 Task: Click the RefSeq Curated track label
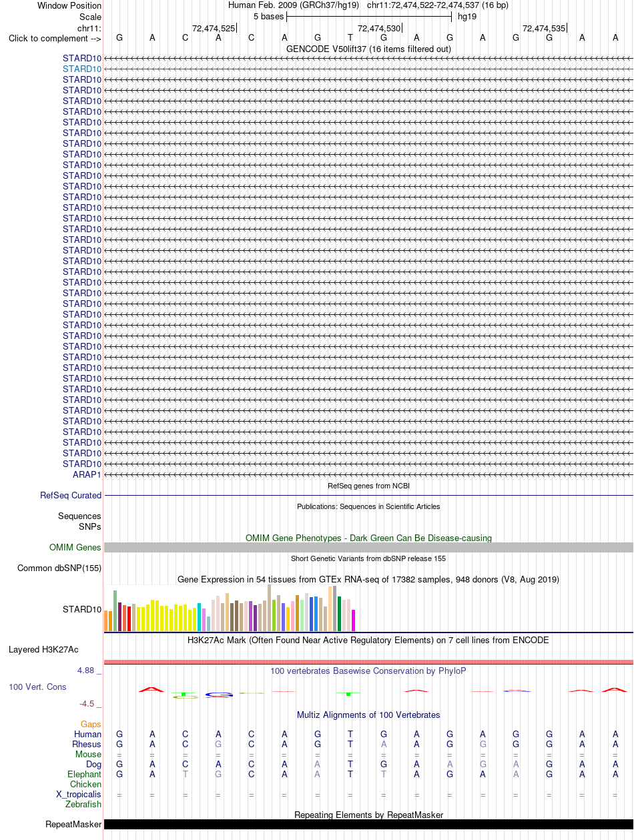click(71, 495)
